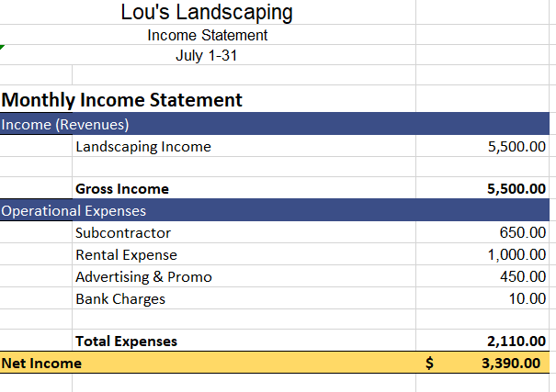Click the Lou's Landscaping title cell
556x392 pixels.
coord(207,13)
